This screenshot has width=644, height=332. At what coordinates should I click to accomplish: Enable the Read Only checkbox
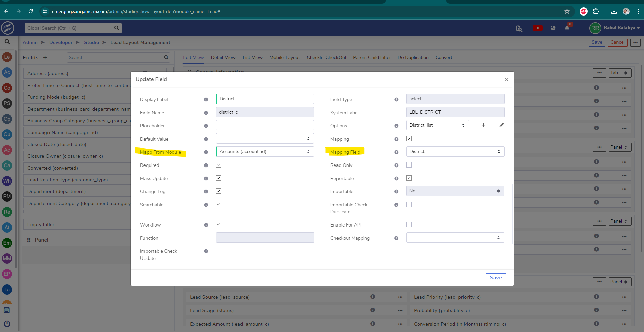[409, 165]
